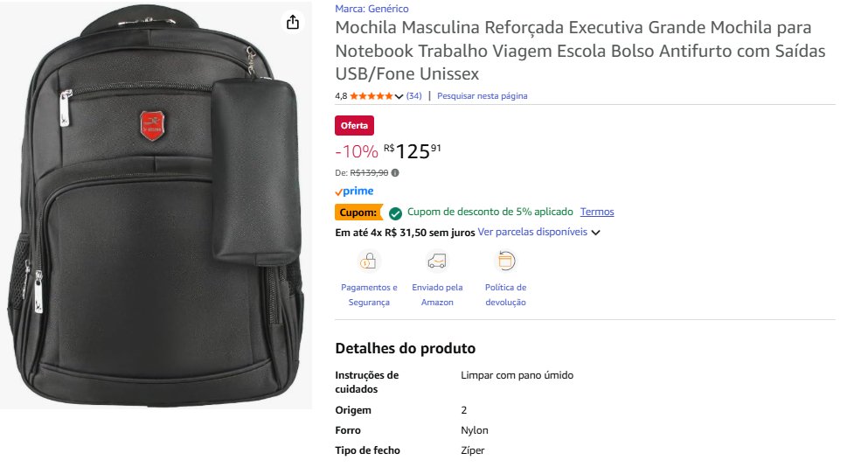Screen dimensions: 868x474
Task: Open the Ver parcelas disponíveis link
Action: [532, 233]
